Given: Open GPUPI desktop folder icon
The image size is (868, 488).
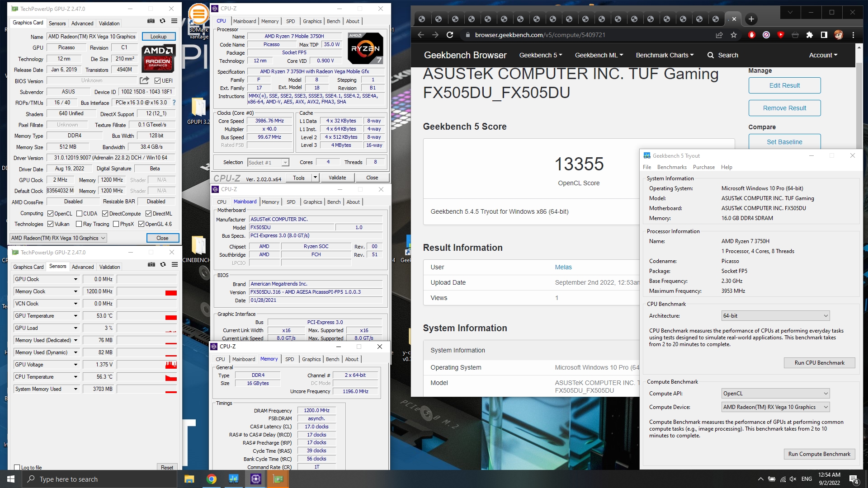Looking at the screenshot, I should 198,111.
